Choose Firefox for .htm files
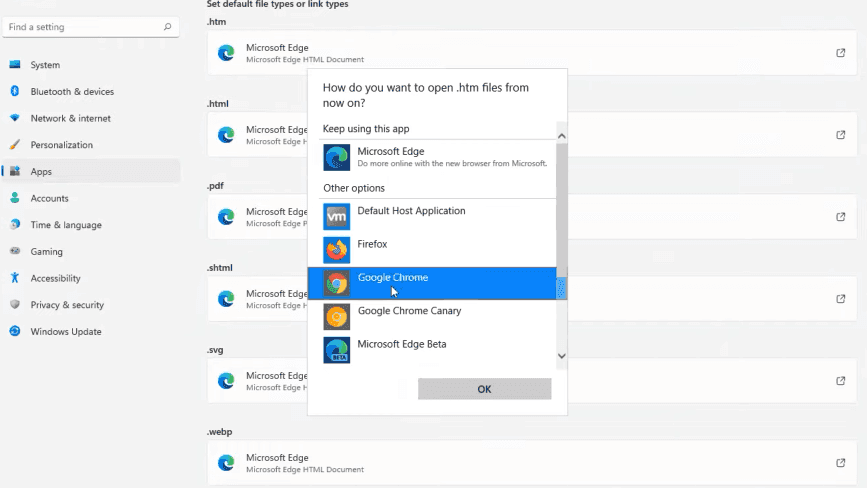 [432, 250]
